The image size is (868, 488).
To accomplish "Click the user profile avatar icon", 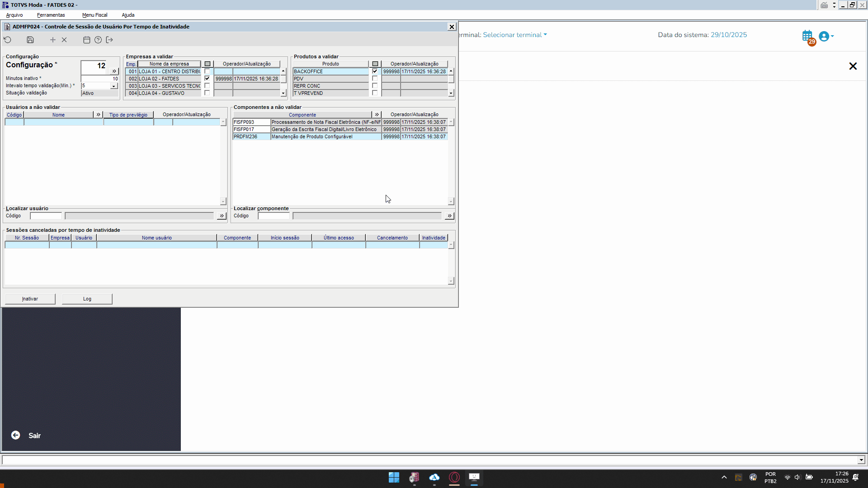I will [824, 36].
